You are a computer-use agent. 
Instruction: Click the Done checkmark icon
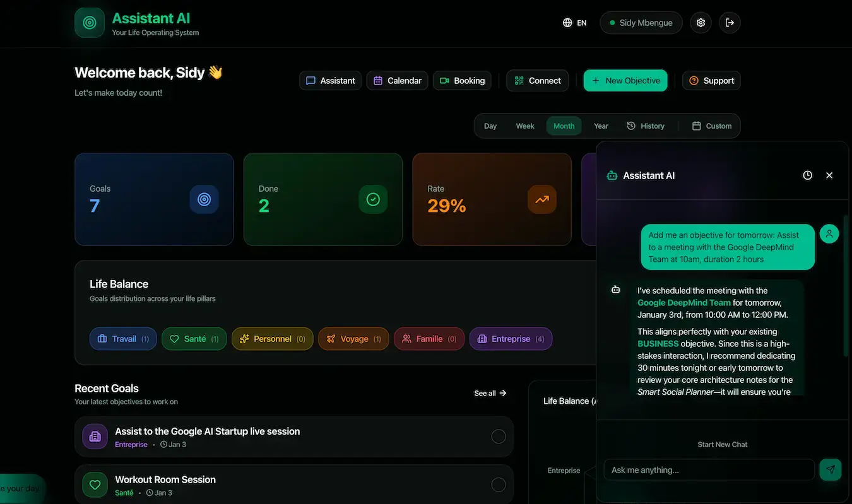tap(373, 199)
